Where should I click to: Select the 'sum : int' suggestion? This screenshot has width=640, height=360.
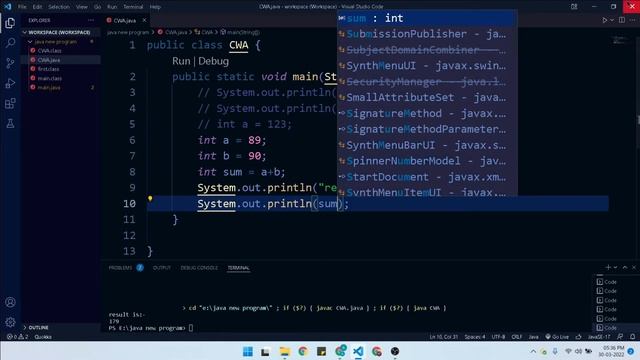point(427,18)
